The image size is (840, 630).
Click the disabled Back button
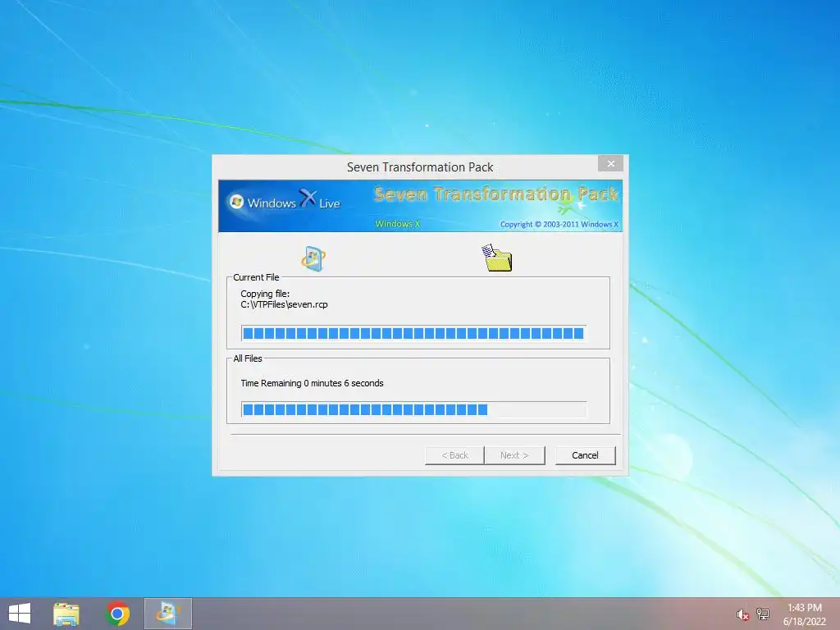[454, 455]
